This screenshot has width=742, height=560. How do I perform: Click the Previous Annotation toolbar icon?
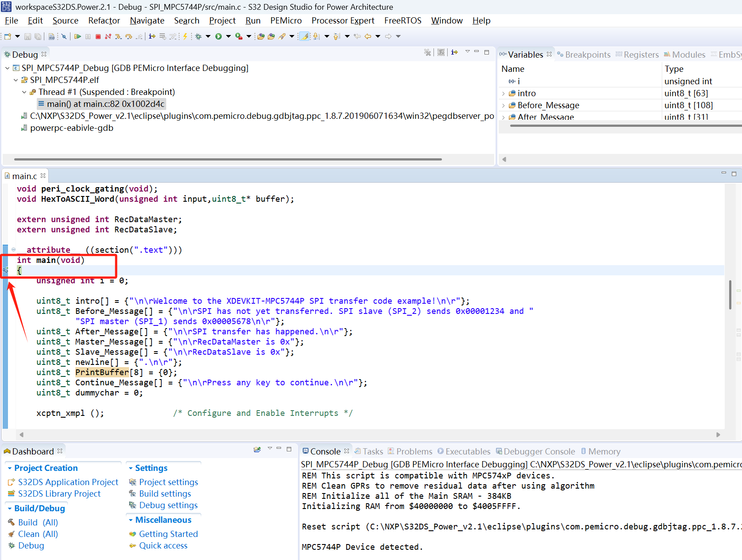[336, 36]
